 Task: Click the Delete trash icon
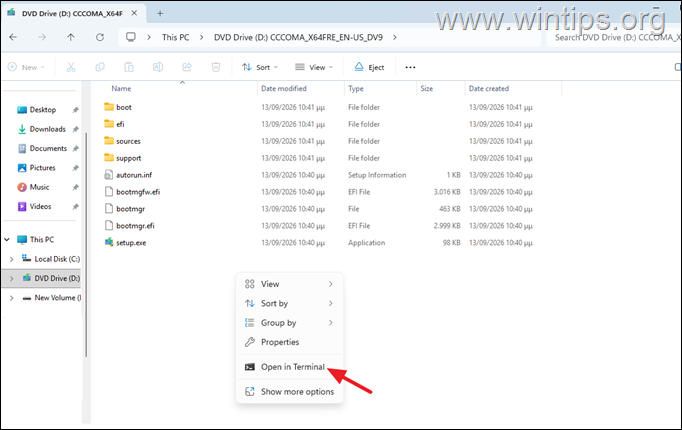coord(216,67)
